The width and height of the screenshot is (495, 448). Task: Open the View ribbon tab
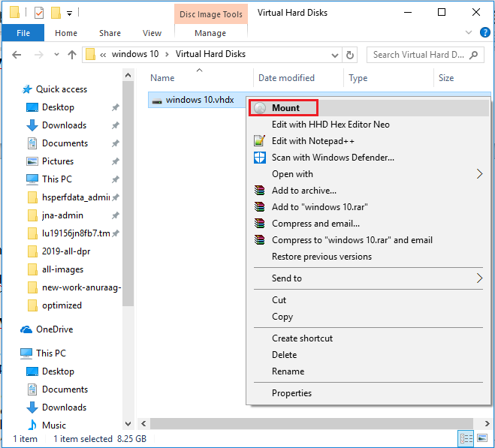click(x=152, y=33)
